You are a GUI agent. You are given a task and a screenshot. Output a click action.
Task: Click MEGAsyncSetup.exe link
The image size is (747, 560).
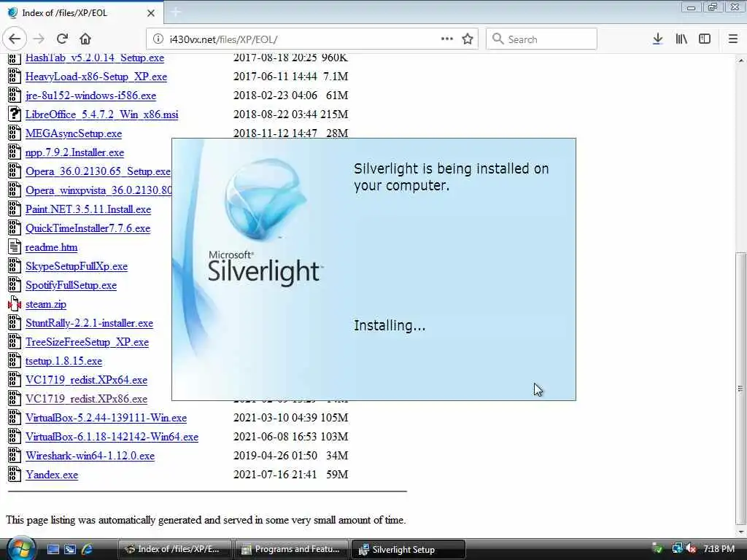[74, 133]
